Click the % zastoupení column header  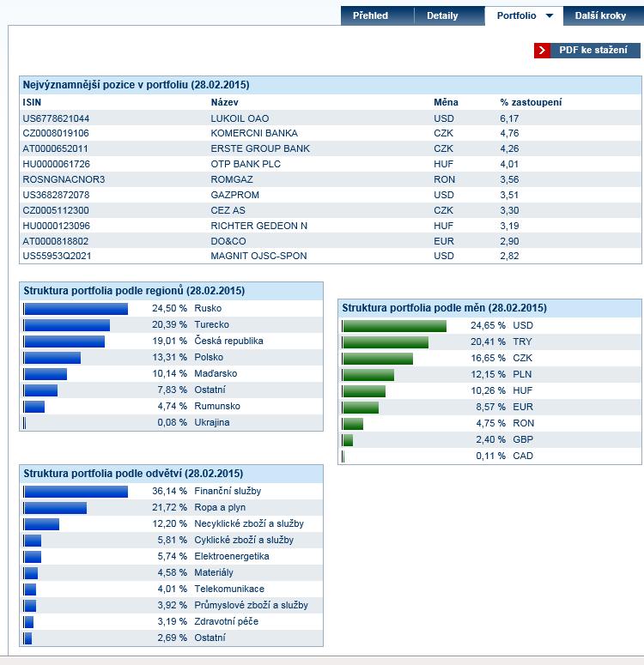coord(531,102)
